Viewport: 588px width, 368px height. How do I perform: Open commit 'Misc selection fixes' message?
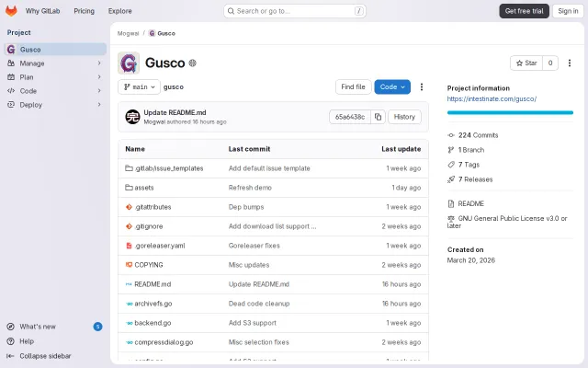click(259, 342)
